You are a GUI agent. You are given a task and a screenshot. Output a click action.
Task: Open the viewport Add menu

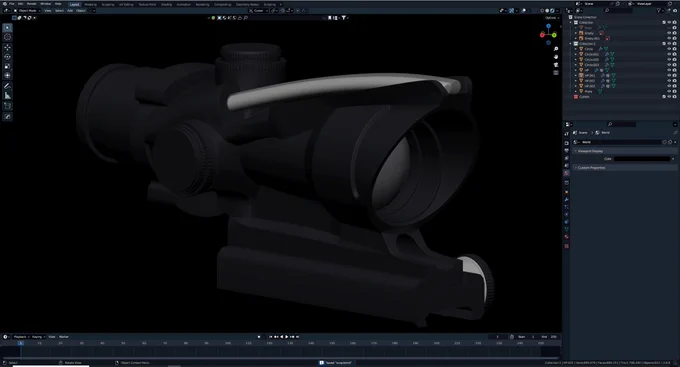point(70,10)
